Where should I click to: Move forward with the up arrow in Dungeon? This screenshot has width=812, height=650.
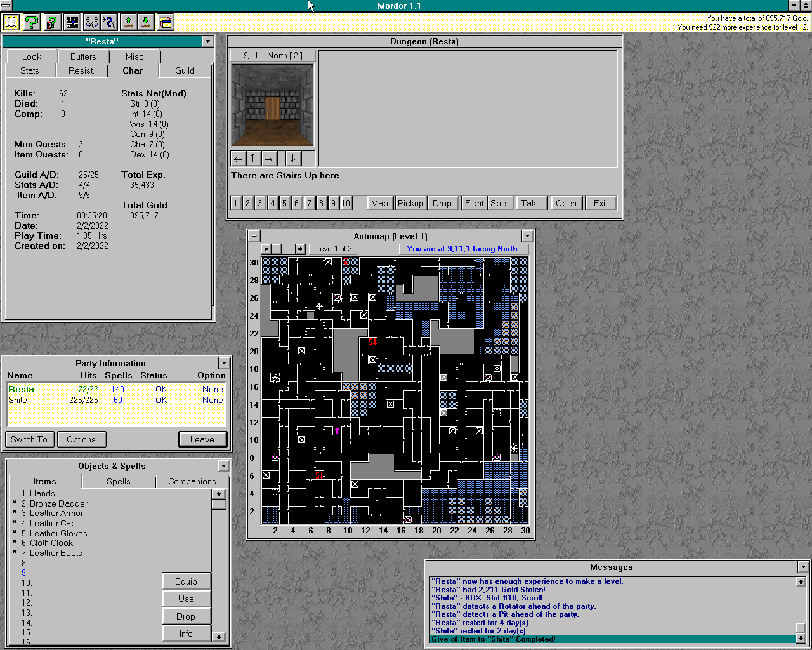[253, 159]
